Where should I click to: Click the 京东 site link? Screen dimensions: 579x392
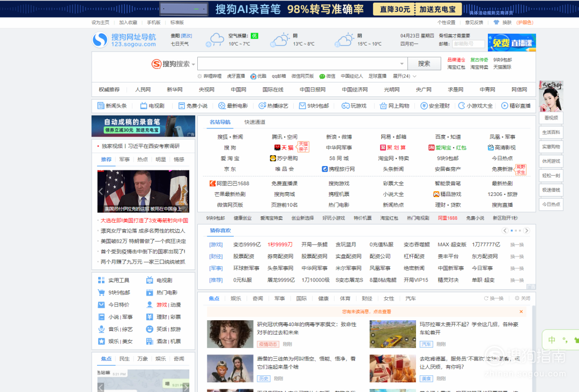tap(229, 169)
